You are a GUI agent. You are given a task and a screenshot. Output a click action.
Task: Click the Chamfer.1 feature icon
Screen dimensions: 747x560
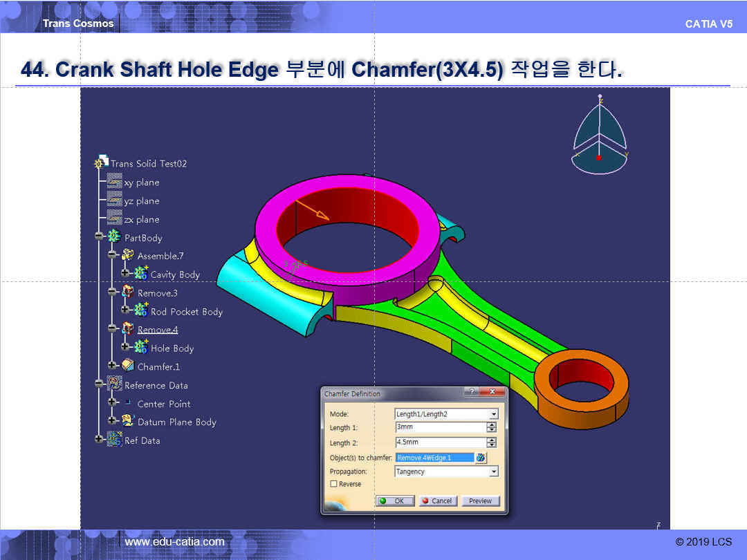128,366
